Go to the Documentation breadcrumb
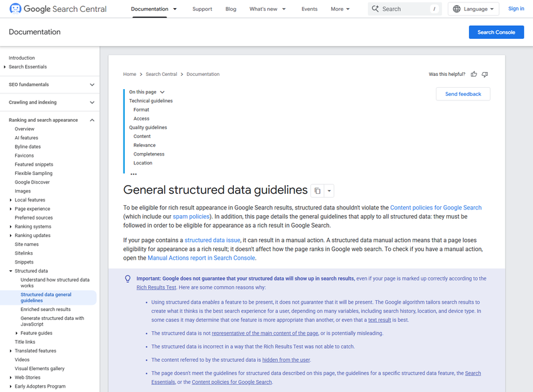The width and height of the screenshot is (533, 392). (203, 74)
